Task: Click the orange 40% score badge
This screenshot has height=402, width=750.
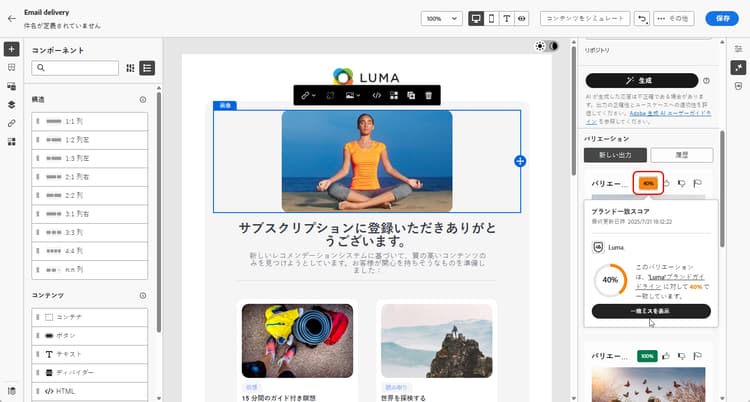Action: pyautogui.click(x=648, y=183)
